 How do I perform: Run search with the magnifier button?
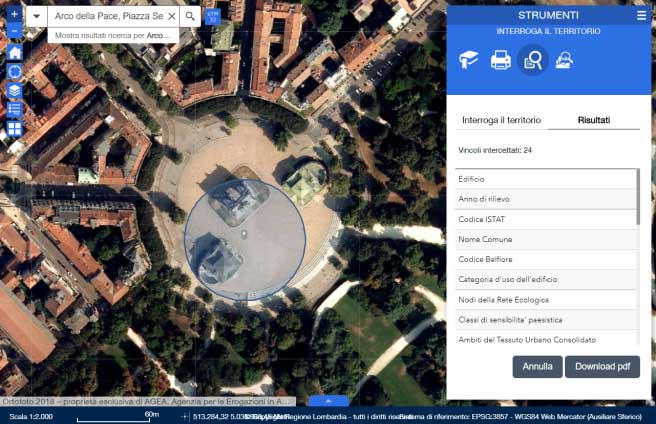click(x=190, y=16)
